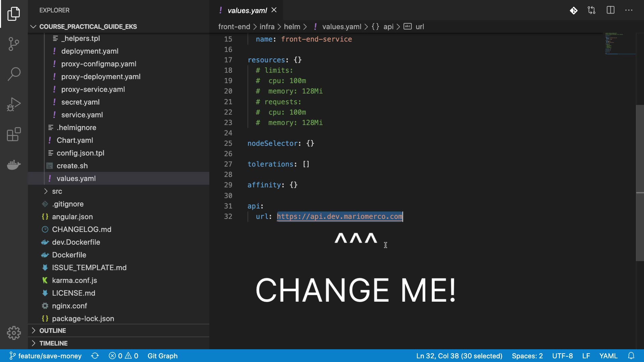Open deployment.yaml in the explorer

tap(90, 51)
